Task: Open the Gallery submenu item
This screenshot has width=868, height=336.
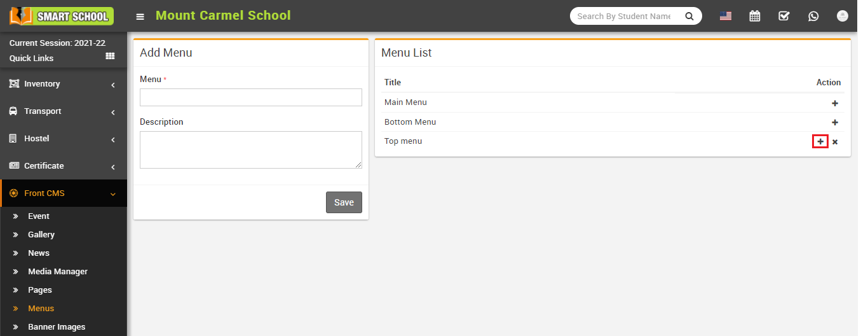Action: 41,235
